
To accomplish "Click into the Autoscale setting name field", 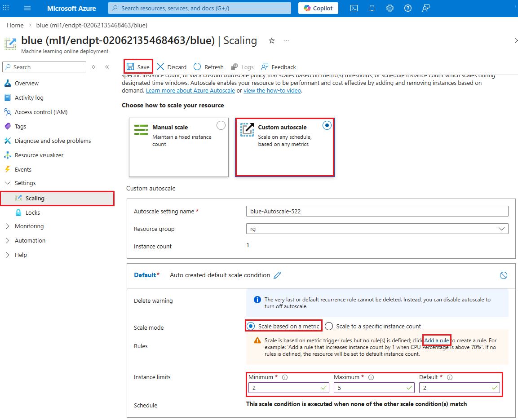I will (377, 211).
